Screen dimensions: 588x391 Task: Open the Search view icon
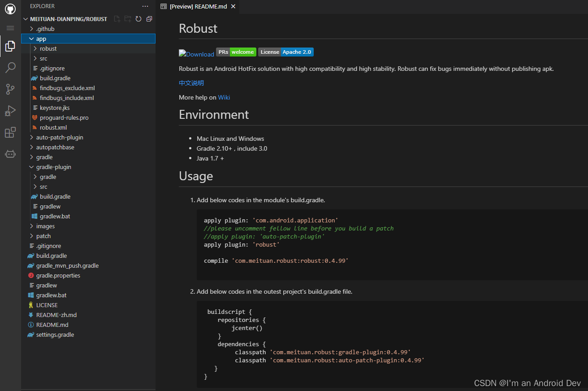(10, 68)
